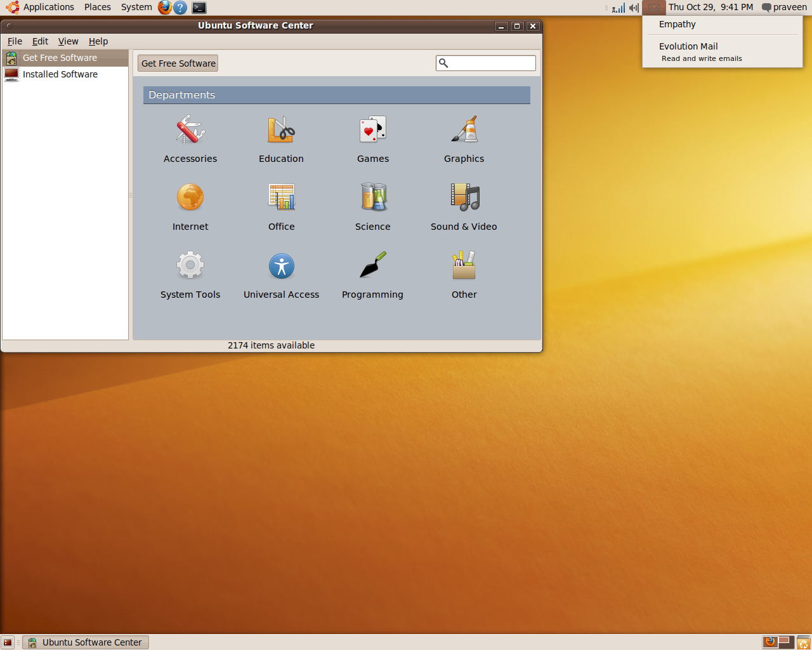Open the View menu
Viewport: 812px width, 650px height.
pos(68,41)
